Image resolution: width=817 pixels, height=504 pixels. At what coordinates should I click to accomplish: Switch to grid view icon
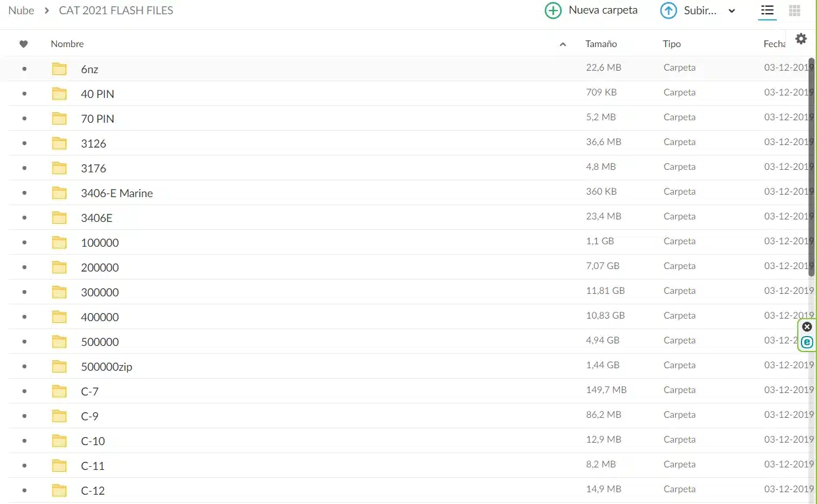tap(794, 10)
